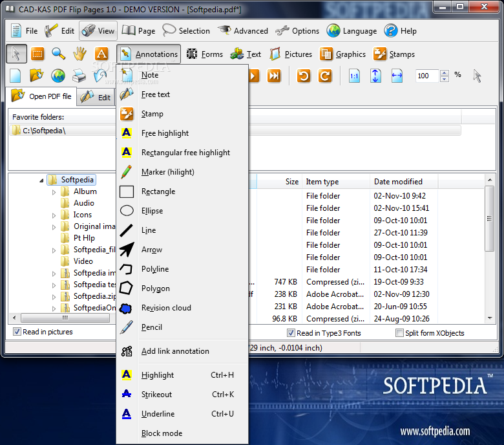The image size is (504, 445).
Task: Click the zoom percent input field
Action: point(427,76)
